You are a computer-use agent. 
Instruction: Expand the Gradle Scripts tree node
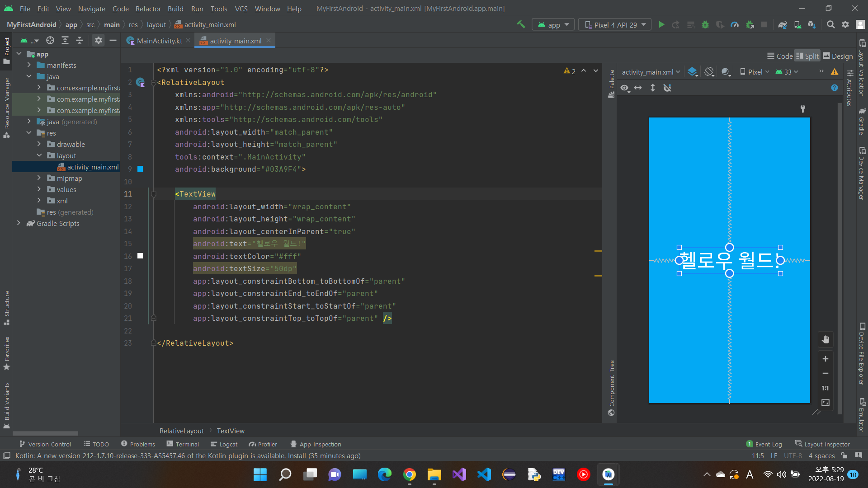tap(19, 223)
